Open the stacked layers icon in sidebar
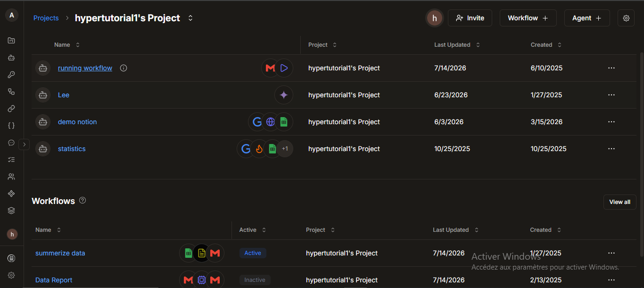The image size is (644, 288). [11, 211]
